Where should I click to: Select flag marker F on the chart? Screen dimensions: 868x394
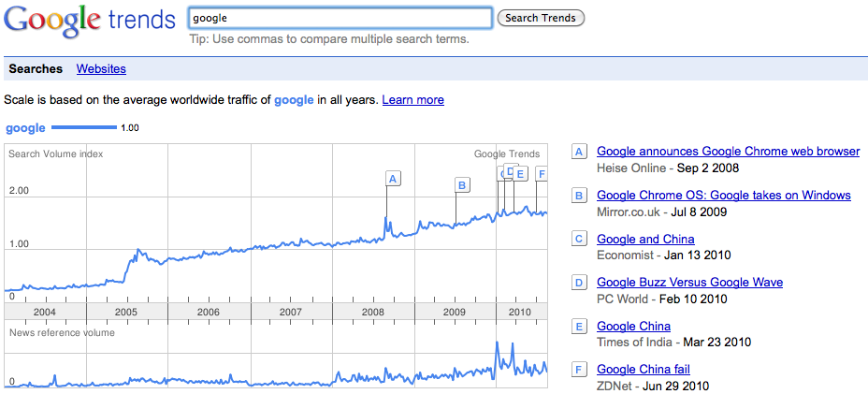(x=542, y=173)
